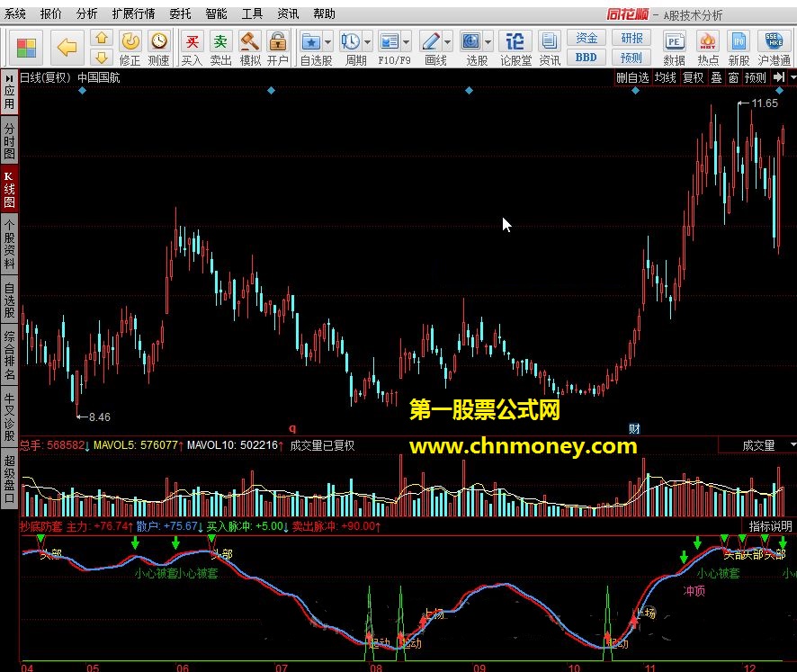Click the 卖出 sell icon

pyautogui.click(x=220, y=49)
